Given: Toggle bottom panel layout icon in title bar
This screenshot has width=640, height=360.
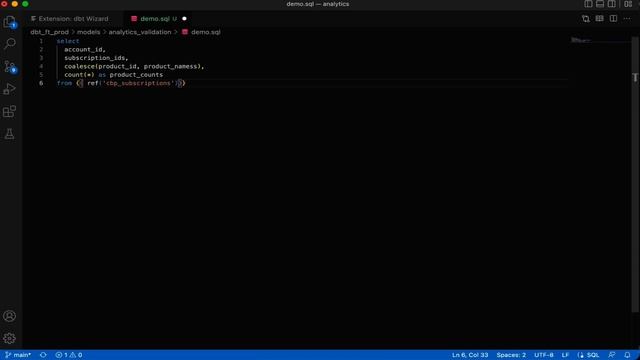Looking at the screenshot, I should 600,4.
